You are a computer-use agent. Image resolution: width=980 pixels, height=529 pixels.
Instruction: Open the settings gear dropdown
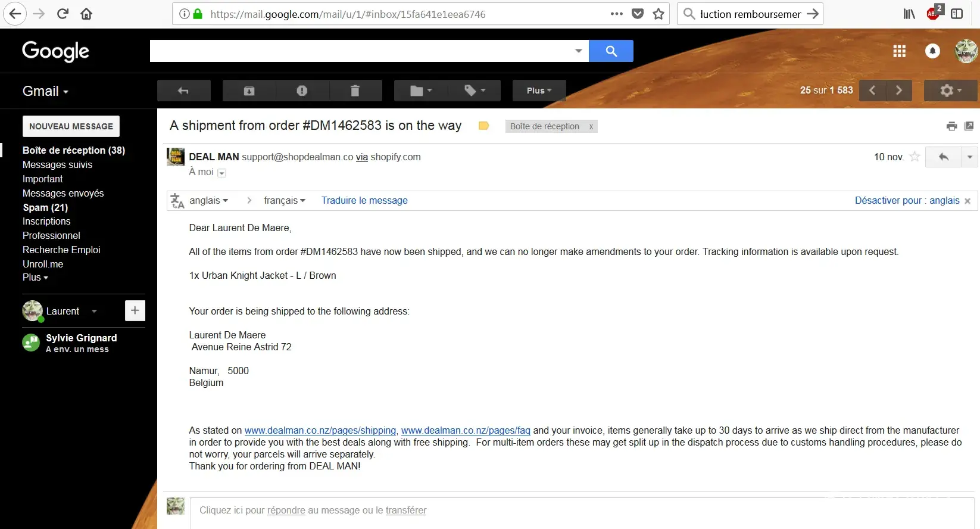tap(951, 91)
